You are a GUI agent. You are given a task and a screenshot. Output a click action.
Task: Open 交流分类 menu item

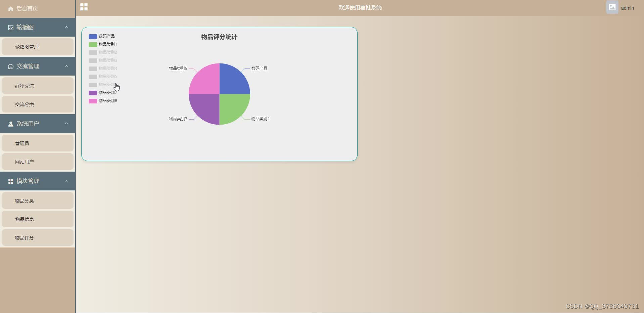click(x=38, y=104)
